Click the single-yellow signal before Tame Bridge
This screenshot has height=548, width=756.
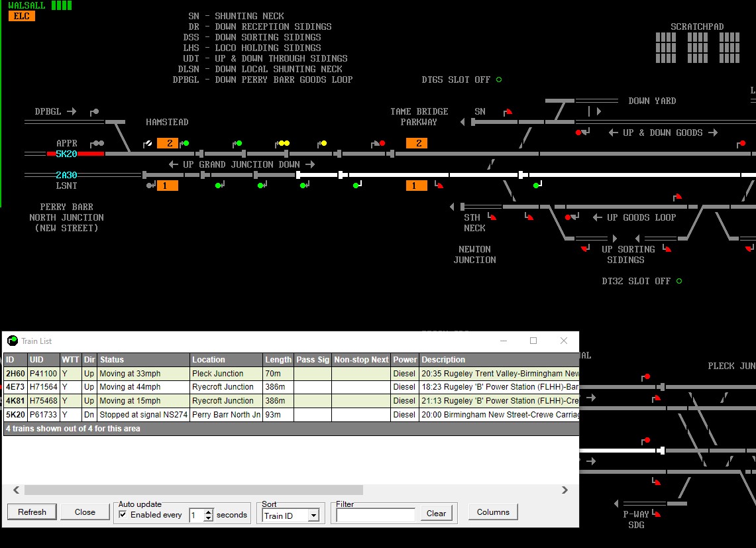[323, 143]
